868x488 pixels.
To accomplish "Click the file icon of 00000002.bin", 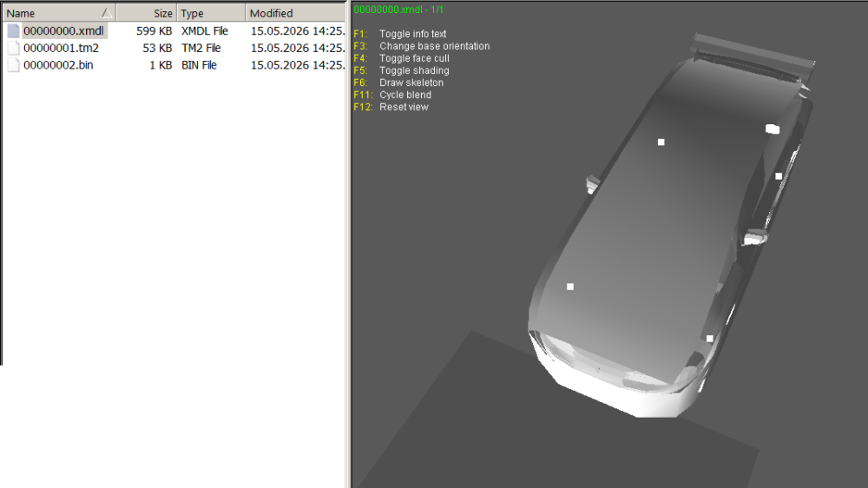I will coord(13,65).
